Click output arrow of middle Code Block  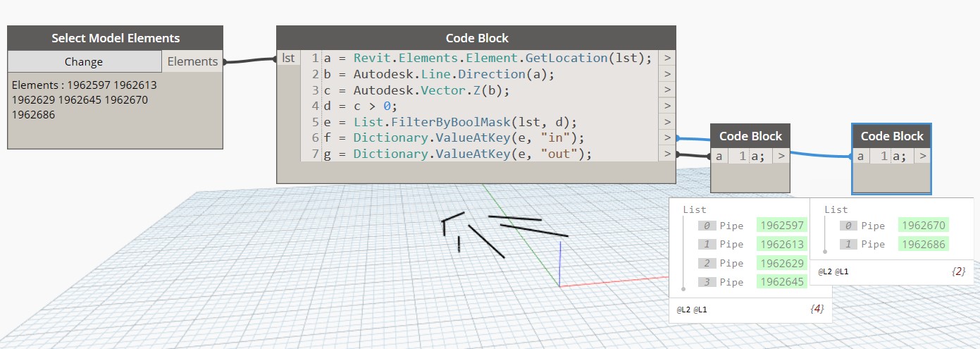[x=781, y=157]
